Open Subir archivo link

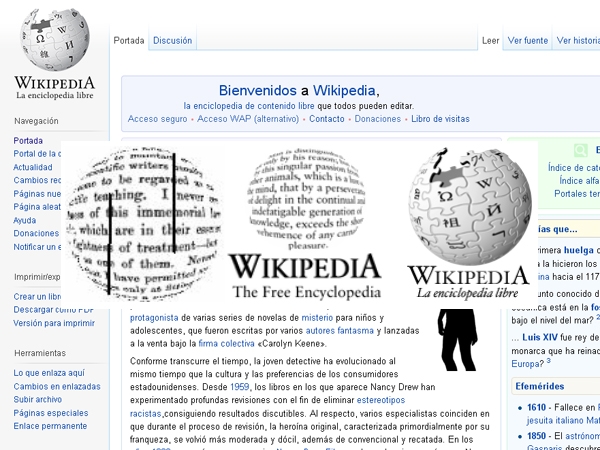coord(38,399)
